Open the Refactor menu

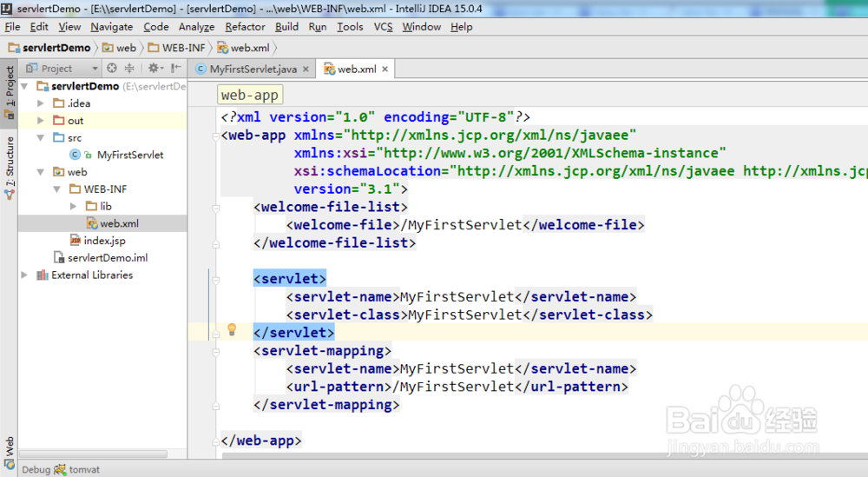coord(245,27)
